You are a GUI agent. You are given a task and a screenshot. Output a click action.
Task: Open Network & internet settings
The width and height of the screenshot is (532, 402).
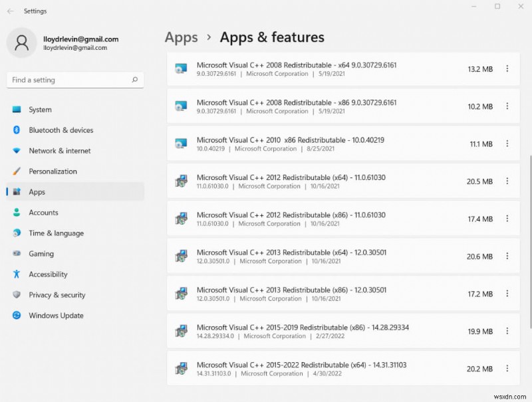coord(75,151)
